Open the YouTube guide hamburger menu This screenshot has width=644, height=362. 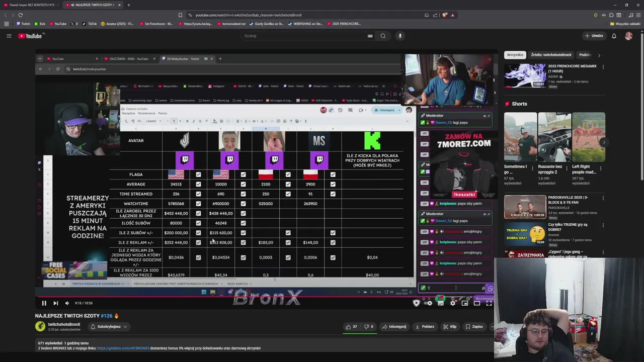tap(9, 36)
